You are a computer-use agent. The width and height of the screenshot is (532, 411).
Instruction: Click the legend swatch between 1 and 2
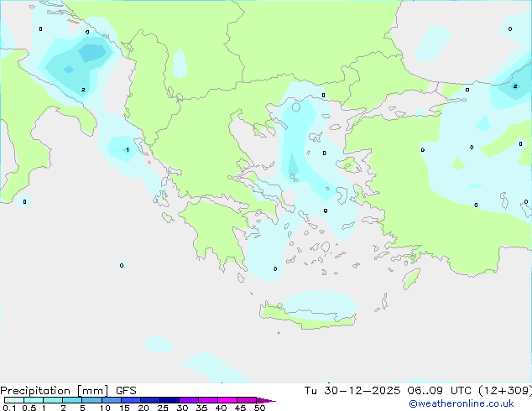(53, 400)
